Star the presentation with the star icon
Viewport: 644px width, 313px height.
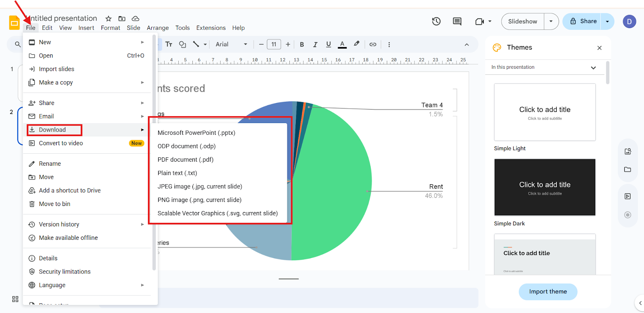(x=108, y=19)
